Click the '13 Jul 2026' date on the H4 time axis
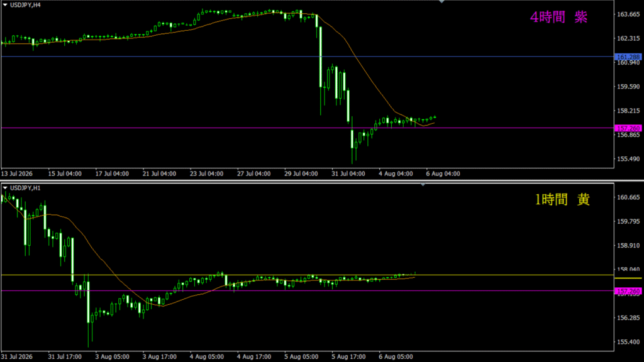Screen dimensions: 644x362 [16, 174]
